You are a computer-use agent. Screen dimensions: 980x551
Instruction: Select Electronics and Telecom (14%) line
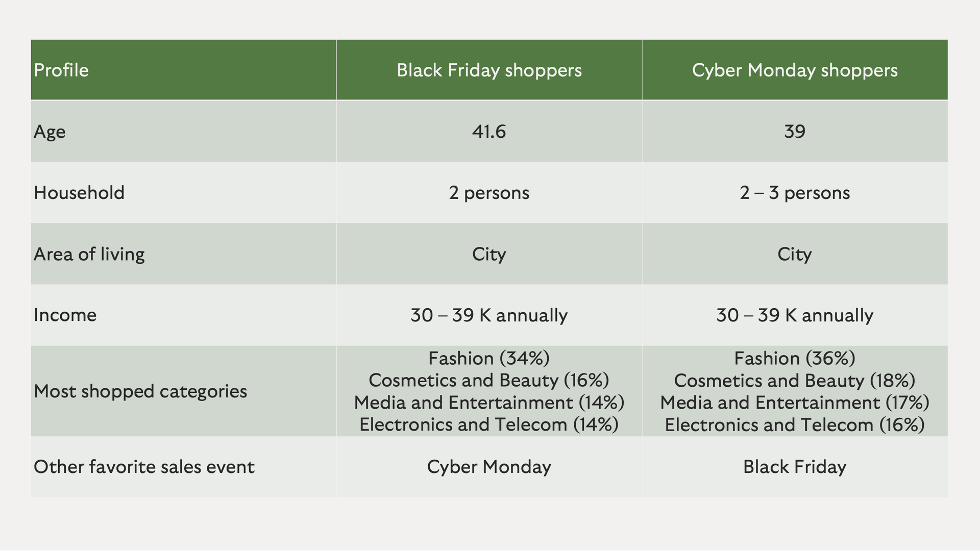pos(489,424)
